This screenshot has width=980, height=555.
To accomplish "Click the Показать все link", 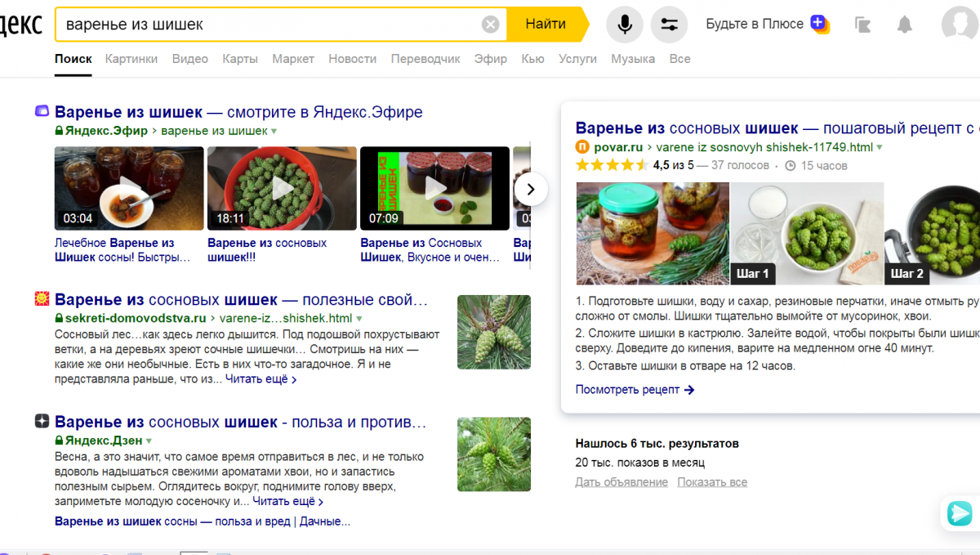I will tap(712, 482).
